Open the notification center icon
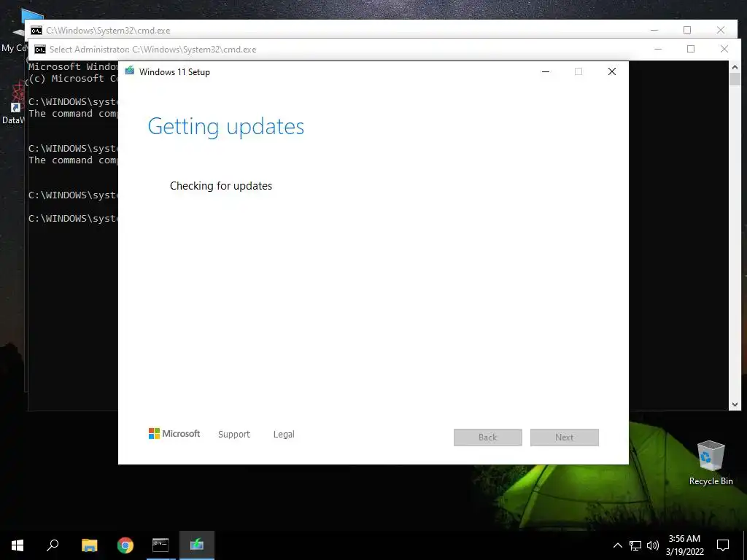Screen dimensions: 747x560 723,545
